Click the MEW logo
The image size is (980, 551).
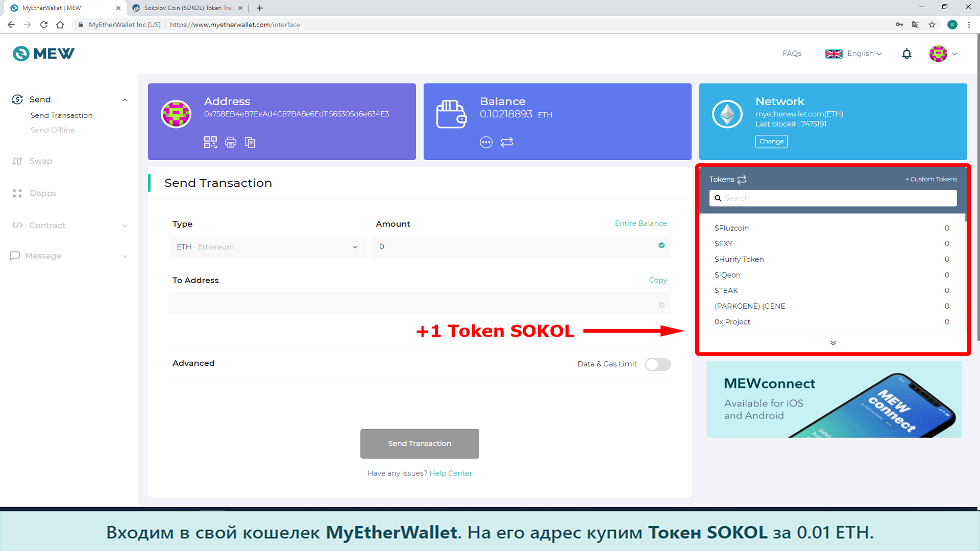click(x=43, y=54)
